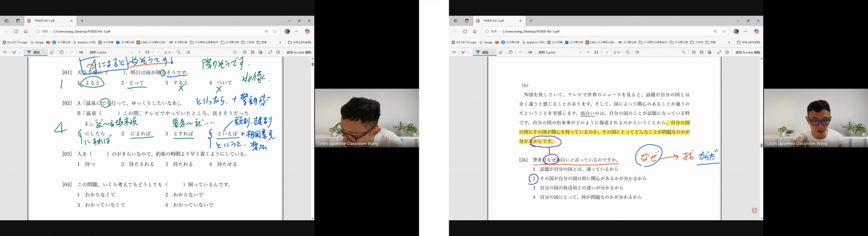Viewport: 868px width, 236px height.
Task: Click save icon in left window PDF toolbar
Action: (253, 53)
